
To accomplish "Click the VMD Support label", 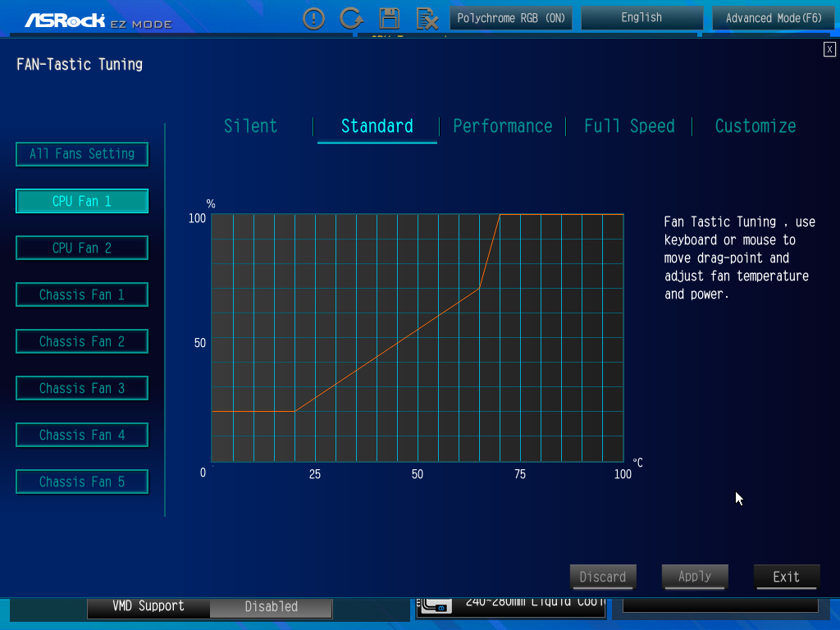I will pyautogui.click(x=148, y=606).
